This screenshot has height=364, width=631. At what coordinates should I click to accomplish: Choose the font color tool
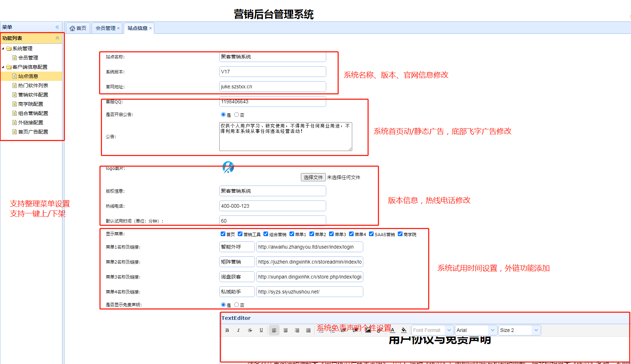click(392, 330)
